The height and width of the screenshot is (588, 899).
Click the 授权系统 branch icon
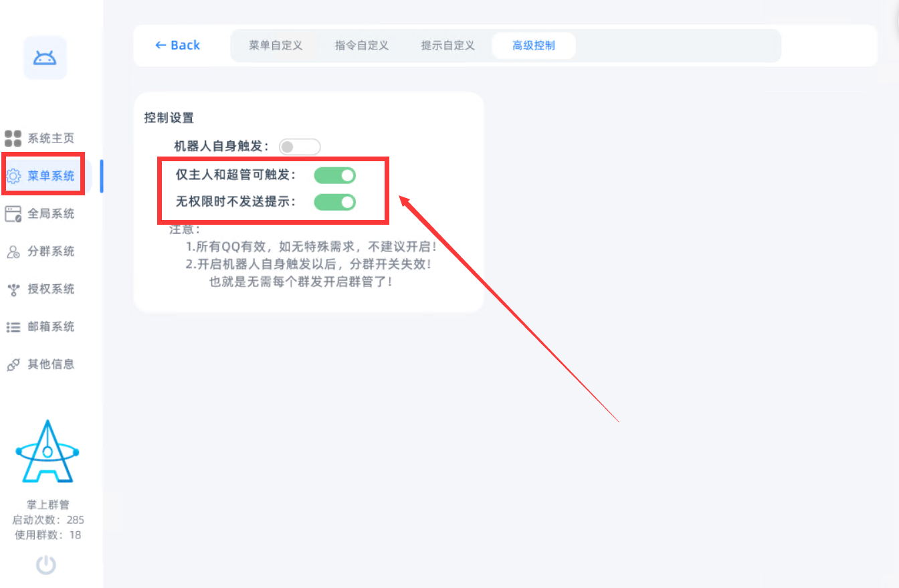pyautogui.click(x=13, y=289)
